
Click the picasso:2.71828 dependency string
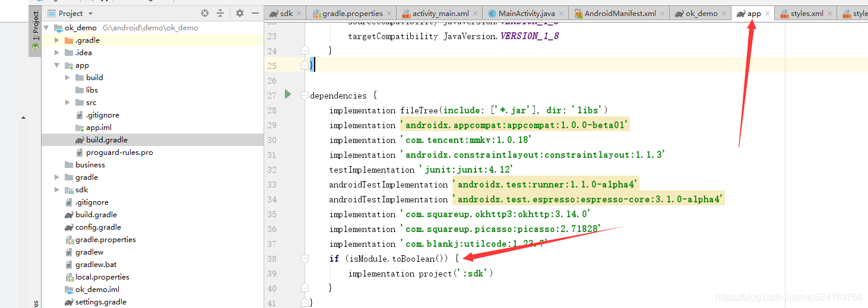point(502,229)
